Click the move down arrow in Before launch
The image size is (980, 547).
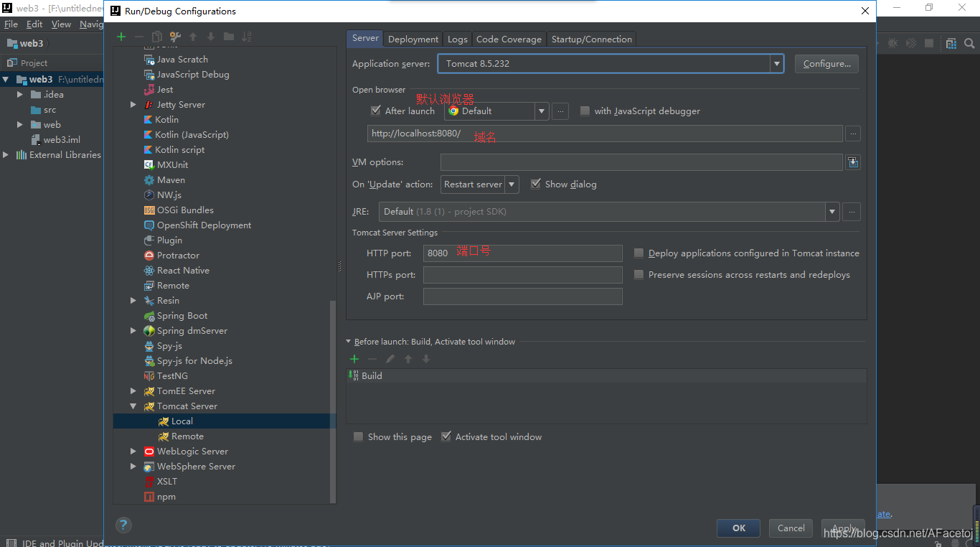[x=426, y=359]
